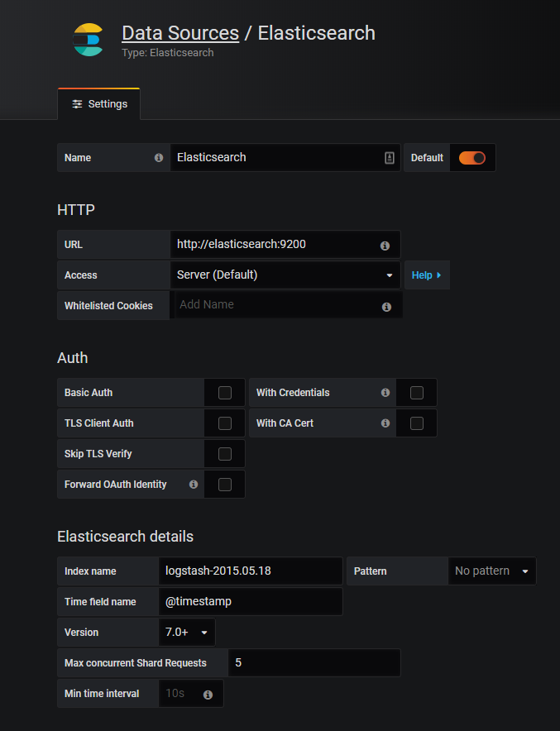Viewport: 560px width, 731px height.
Task: Select the Settings tab
Action: [x=99, y=104]
